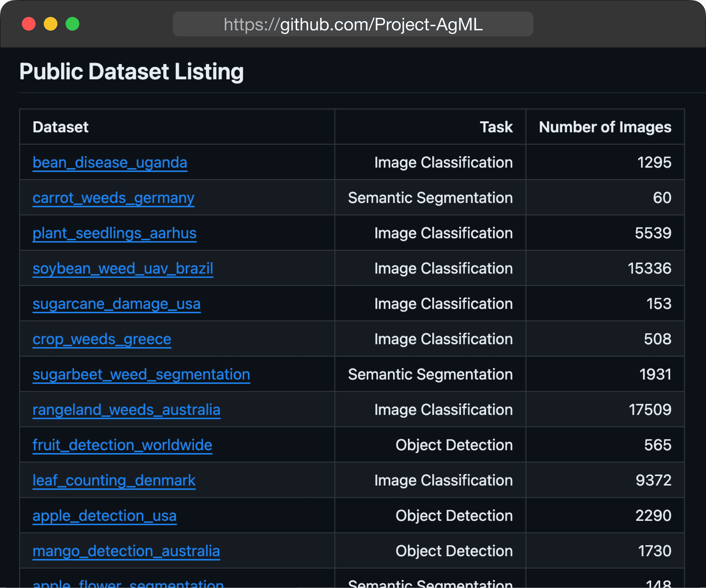Click the yellow minimize window button
This screenshot has width=706, height=588.
50,24
